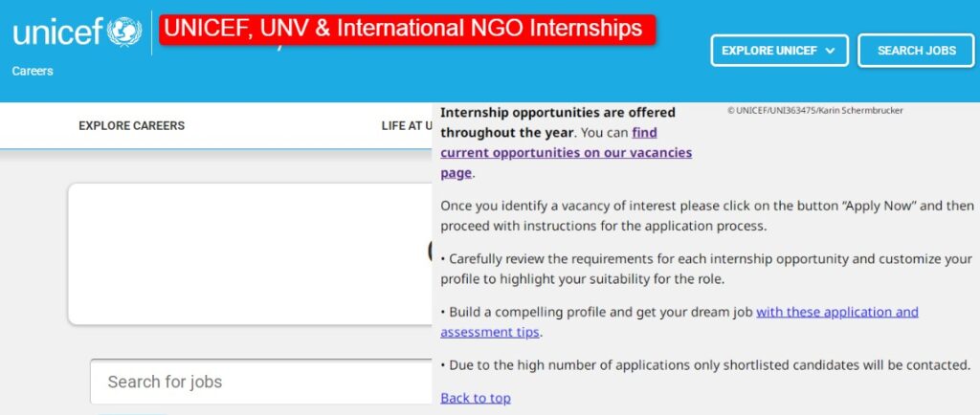Click the bold Internship opportunities are offered heading
Screen dimensions: 980x415
558,122
